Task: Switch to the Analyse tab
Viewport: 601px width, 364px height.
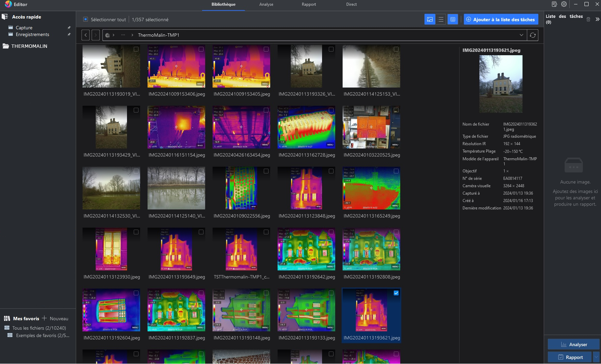Action: point(266,4)
